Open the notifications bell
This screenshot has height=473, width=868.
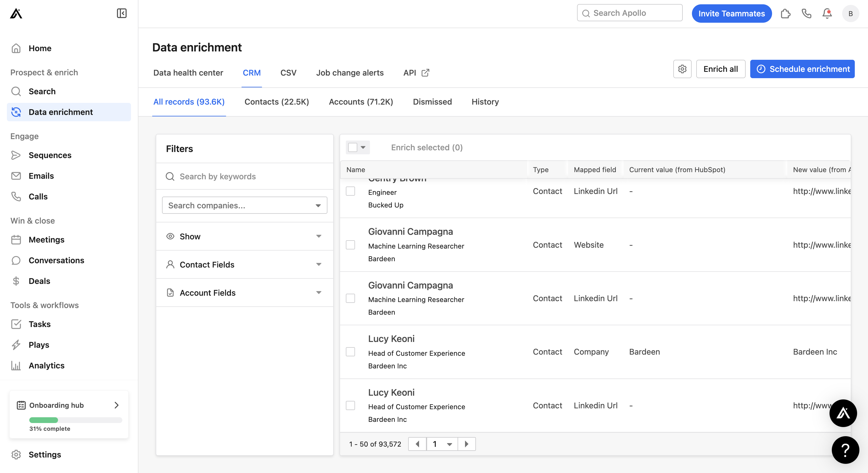pos(827,14)
